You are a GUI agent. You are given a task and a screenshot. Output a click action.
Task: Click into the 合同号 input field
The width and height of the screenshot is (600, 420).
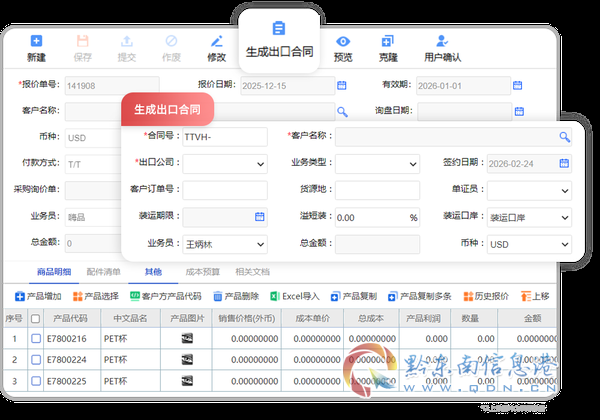click(x=225, y=137)
